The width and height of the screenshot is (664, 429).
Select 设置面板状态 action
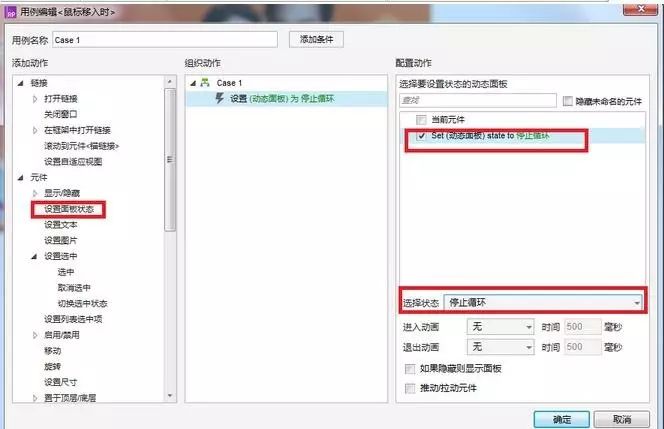(69, 209)
